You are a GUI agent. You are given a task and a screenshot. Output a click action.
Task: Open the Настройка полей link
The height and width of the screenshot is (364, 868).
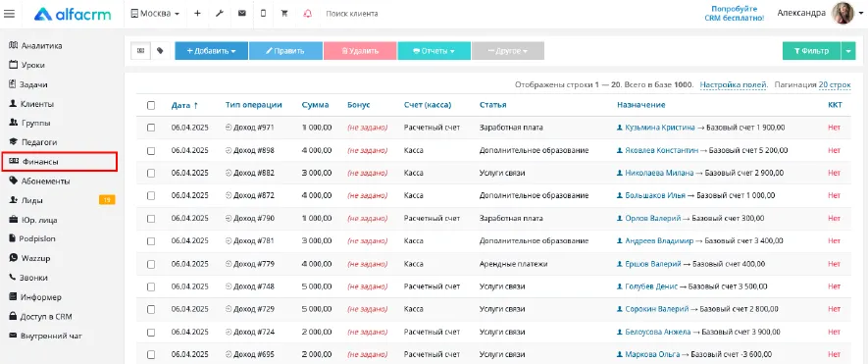734,84
